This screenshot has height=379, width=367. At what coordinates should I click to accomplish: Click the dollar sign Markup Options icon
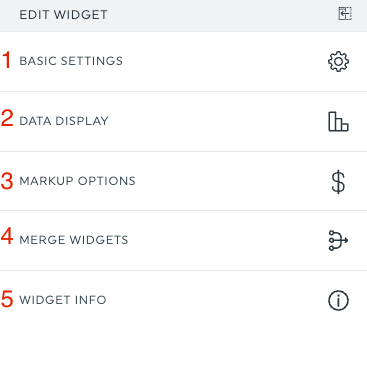(338, 182)
